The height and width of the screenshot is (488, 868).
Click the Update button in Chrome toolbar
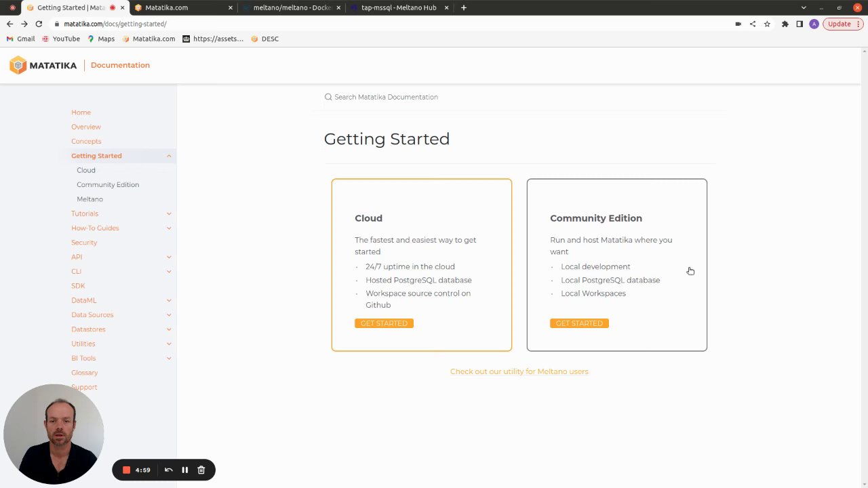(x=840, y=24)
